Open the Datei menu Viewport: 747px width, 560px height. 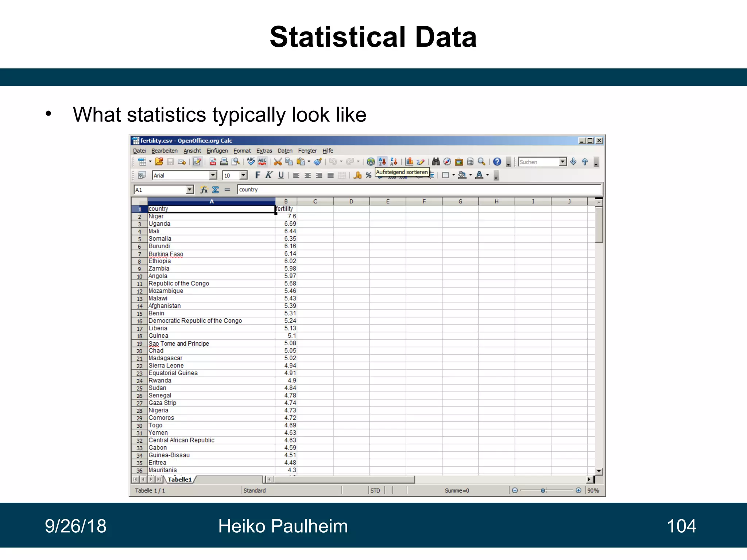pos(139,151)
